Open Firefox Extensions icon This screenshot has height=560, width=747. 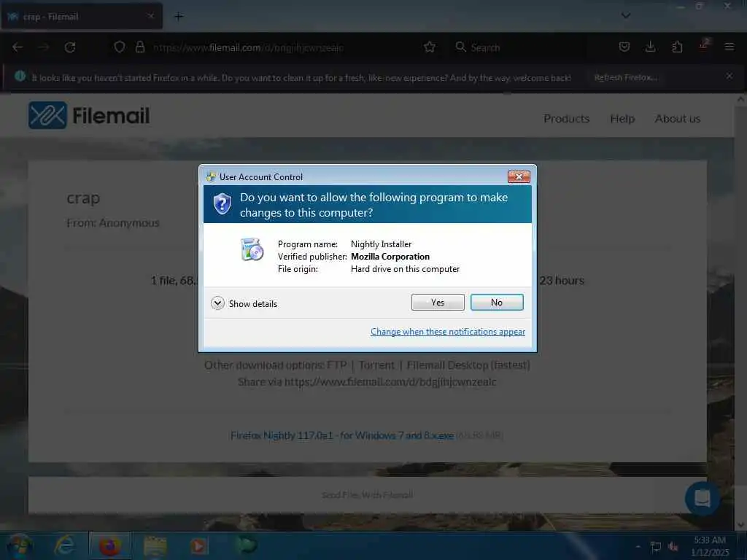point(677,47)
